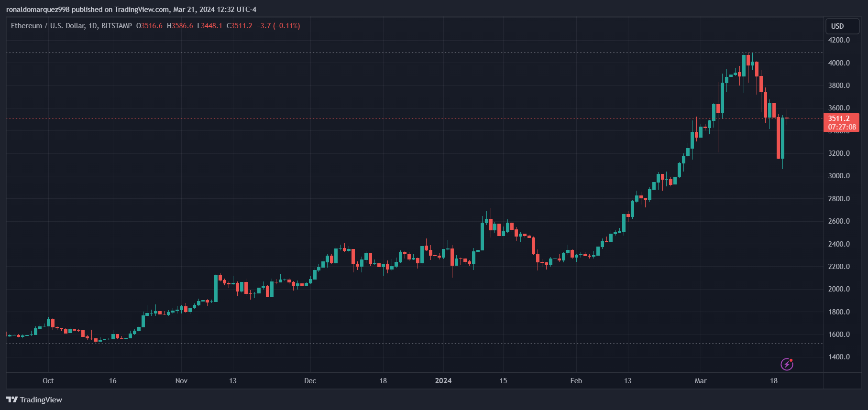This screenshot has width=868, height=410.
Task: Click the username ronaldomarquez998 in the header
Action: (38, 10)
